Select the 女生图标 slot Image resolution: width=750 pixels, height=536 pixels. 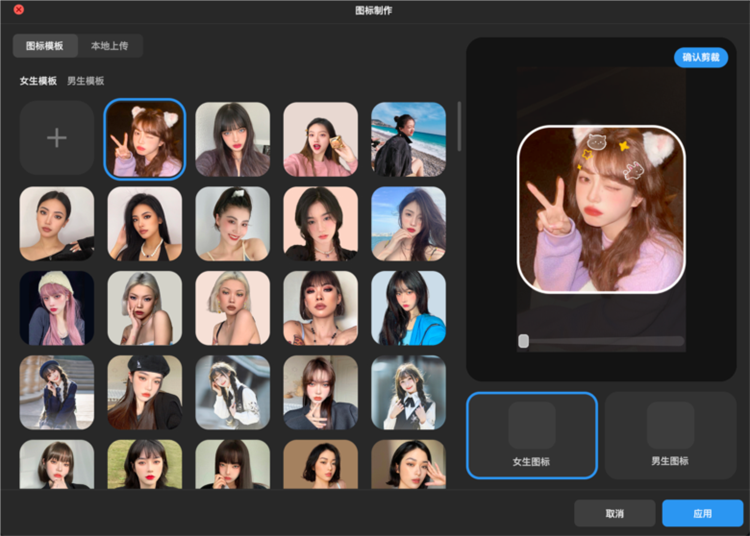tap(532, 435)
